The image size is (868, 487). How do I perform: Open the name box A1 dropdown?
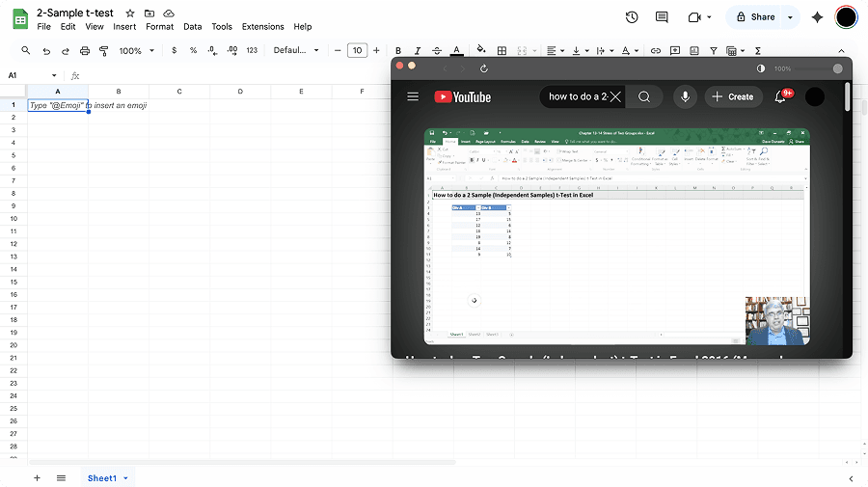tap(54, 76)
